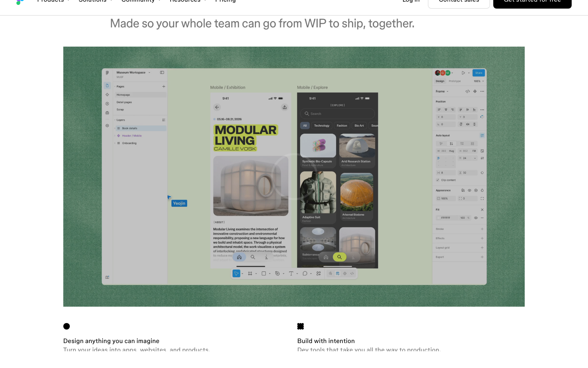Screen dimensions: 588x368
Task: Open the Frame row more options ellipsis
Action: pyautogui.click(x=482, y=91)
